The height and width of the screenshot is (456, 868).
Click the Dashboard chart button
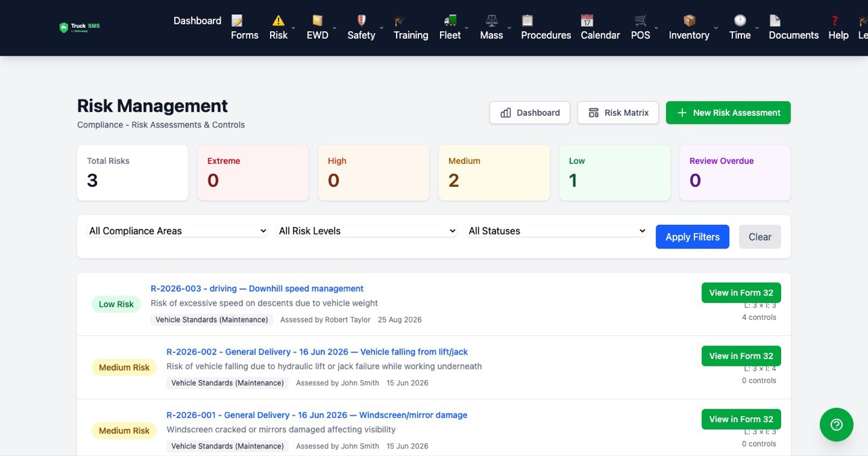(530, 112)
